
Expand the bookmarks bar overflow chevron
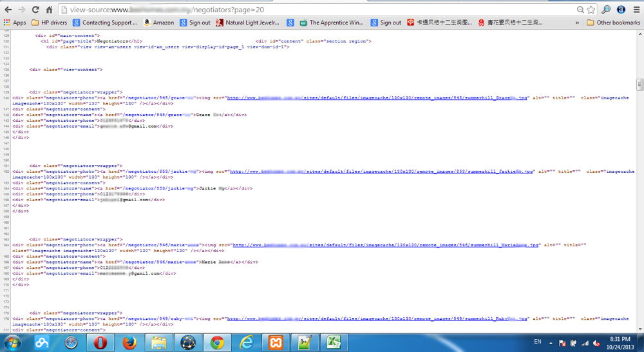tap(577, 23)
